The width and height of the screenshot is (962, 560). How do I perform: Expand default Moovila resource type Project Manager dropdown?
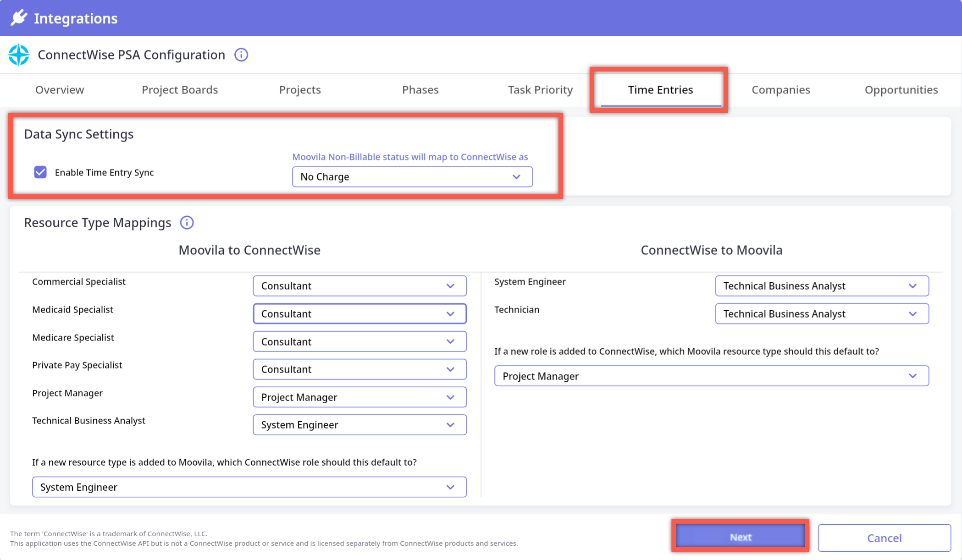pos(711,376)
